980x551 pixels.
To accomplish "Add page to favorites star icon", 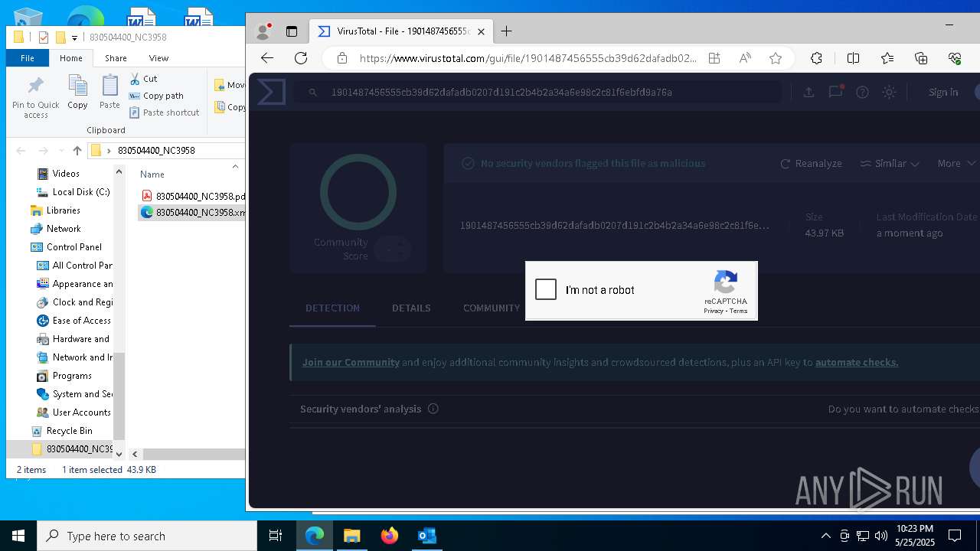I will click(776, 58).
